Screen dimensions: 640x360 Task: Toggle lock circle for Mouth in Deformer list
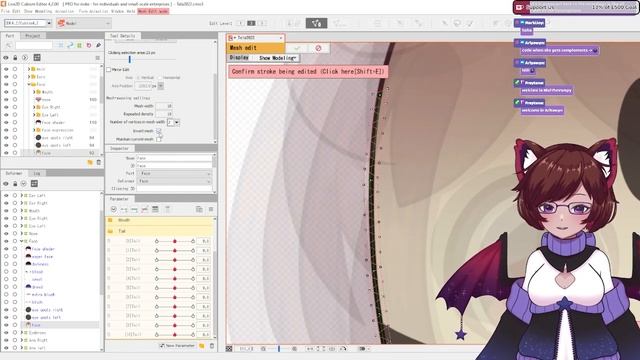click(15, 211)
